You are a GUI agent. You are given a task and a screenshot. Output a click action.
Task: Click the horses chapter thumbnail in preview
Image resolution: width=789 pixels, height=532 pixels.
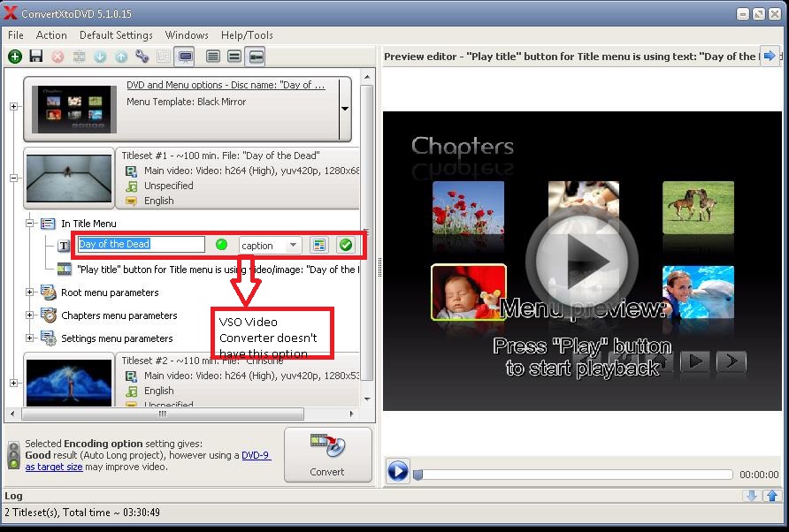[x=699, y=208]
